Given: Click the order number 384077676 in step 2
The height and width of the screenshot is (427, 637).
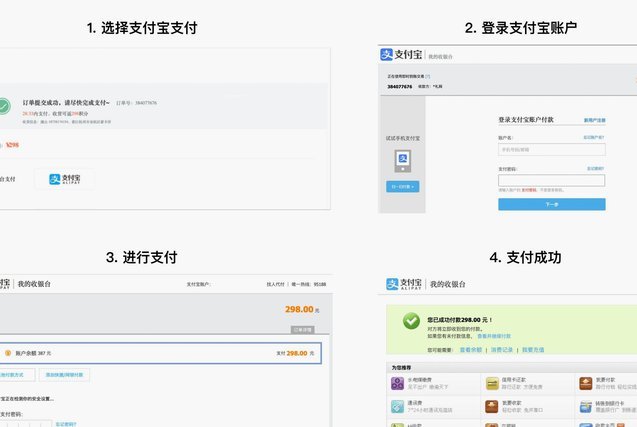Looking at the screenshot, I should 400,87.
